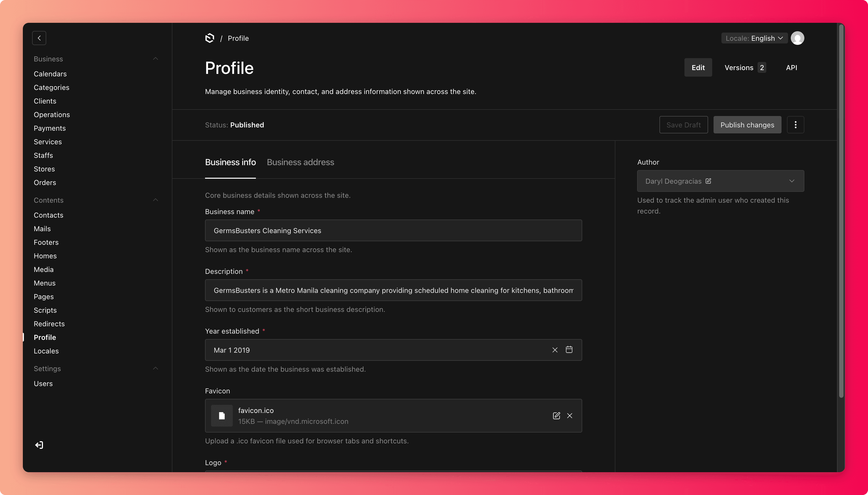Open Scripts in the sidebar
The image size is (868, 495).
point(45,311)
